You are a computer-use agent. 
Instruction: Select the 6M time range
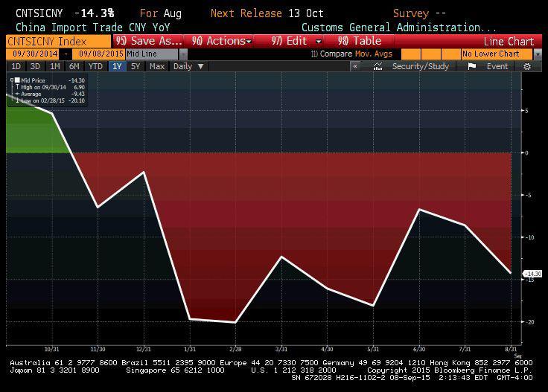coord(74,66)
